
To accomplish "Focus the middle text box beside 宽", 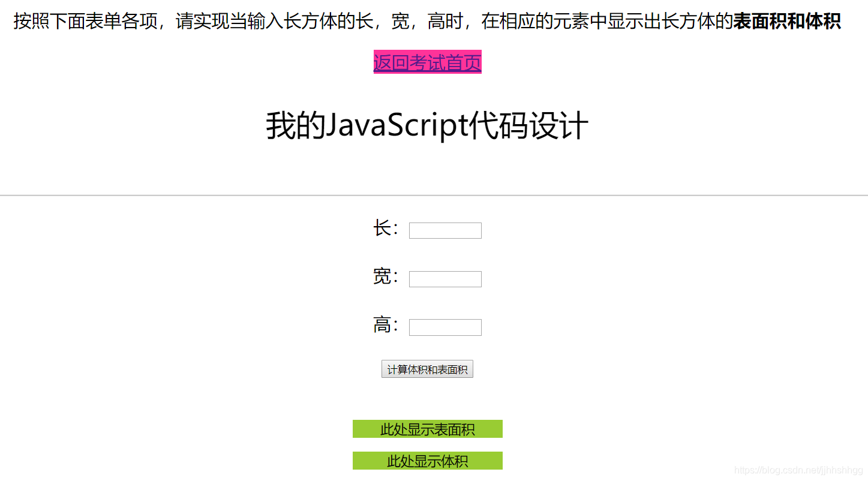I will click(444, 278).
